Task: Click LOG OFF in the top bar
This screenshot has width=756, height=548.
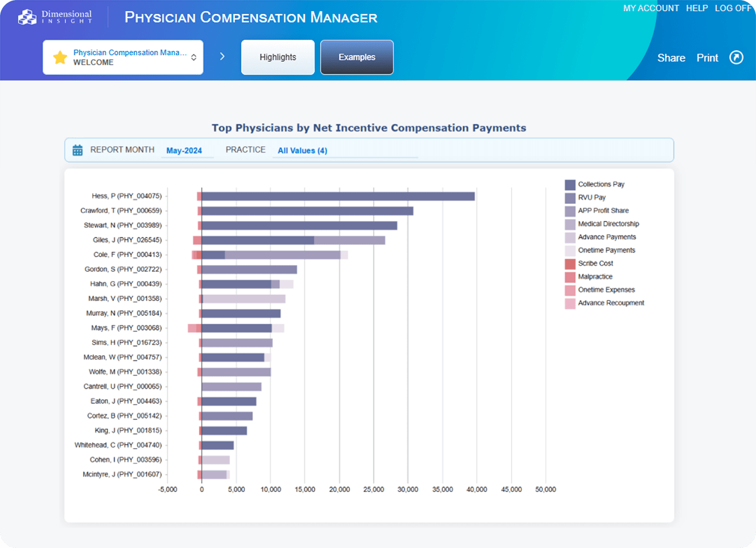Action: [x=733, y=8]
